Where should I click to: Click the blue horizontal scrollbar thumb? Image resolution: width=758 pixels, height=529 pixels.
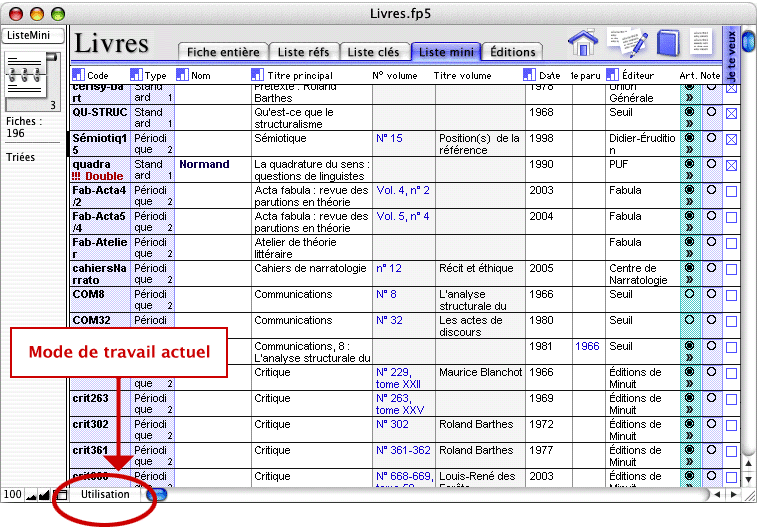tap(157, 495)
